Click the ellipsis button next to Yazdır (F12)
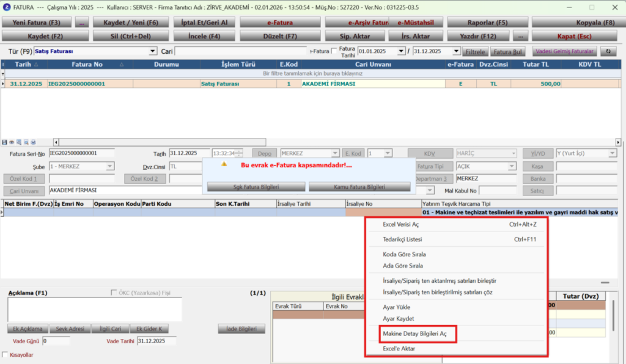This screenshot has height=364, width=626. [520, 36]
